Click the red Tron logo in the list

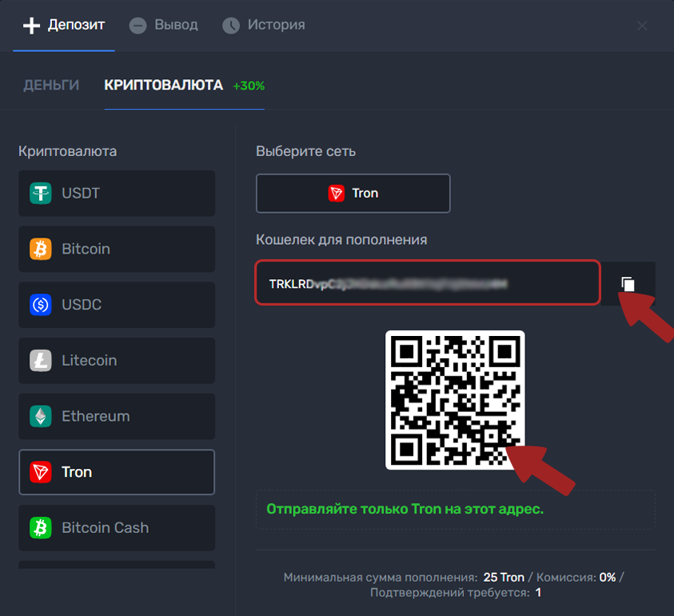click(41, 472)
